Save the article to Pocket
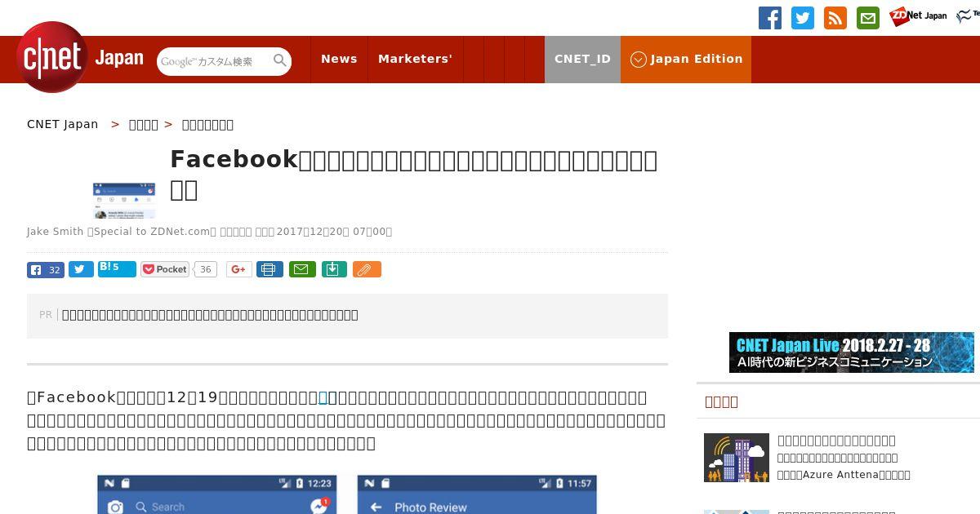 pyautogui.click(x=165, y=269)
